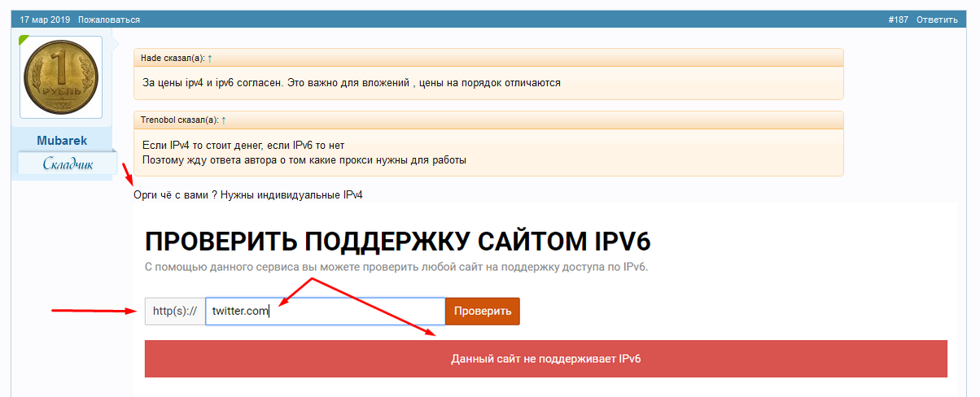The height and width of the screenshot is (397, 980).
Task: Open the Mubarek user profile link
Action: (62, 141)
